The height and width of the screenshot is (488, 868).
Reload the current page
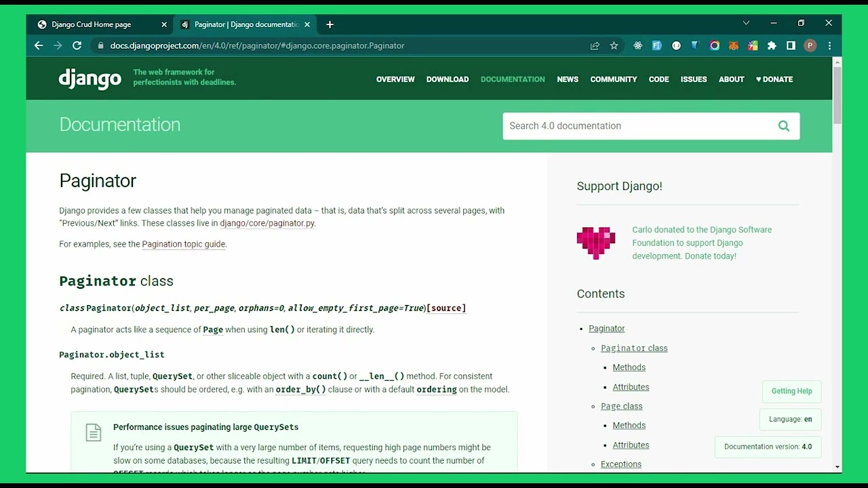coord(77,45)
